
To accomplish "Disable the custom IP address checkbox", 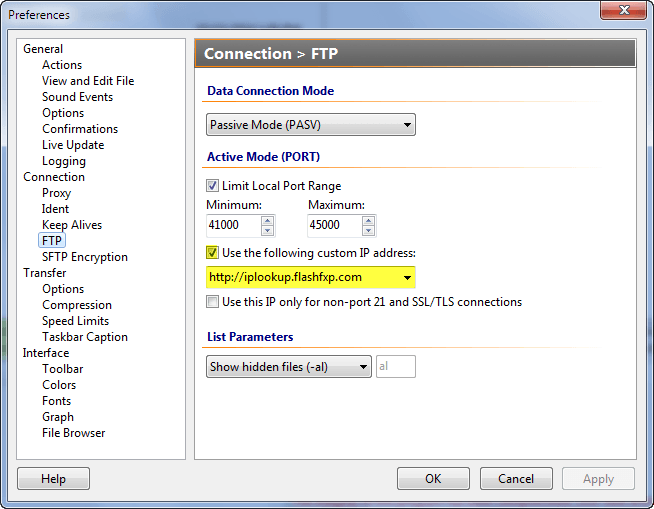I will (213, 252).
